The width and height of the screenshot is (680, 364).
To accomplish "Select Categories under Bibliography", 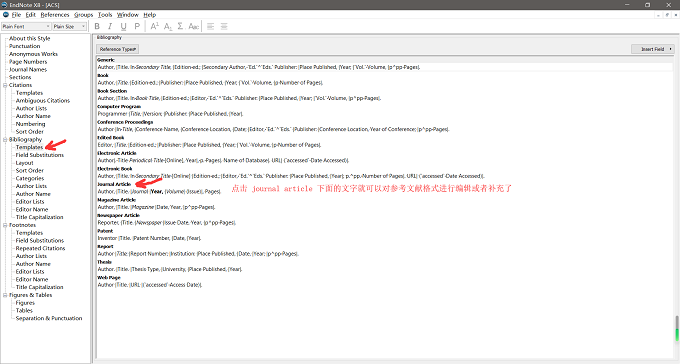I will (x=30, y=178).
